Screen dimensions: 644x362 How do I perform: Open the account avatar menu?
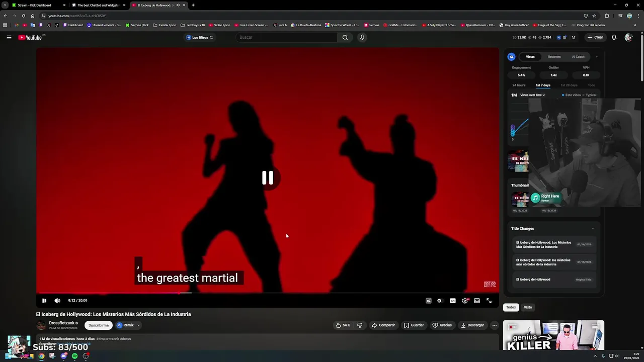628,37
